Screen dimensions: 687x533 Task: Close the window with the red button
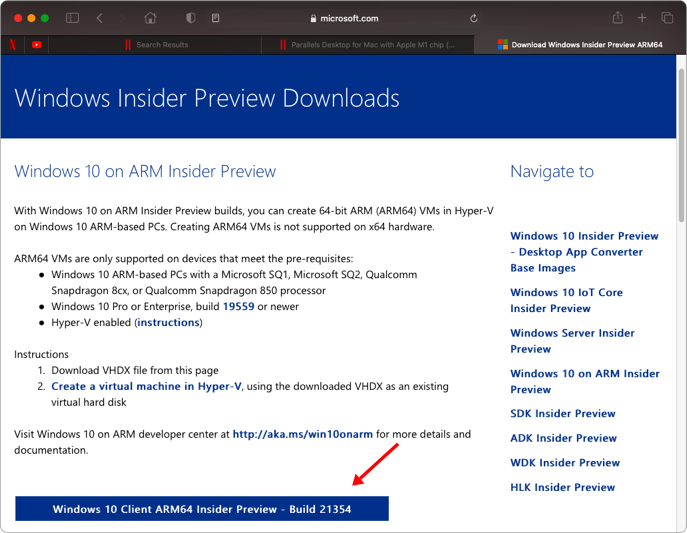18,18
